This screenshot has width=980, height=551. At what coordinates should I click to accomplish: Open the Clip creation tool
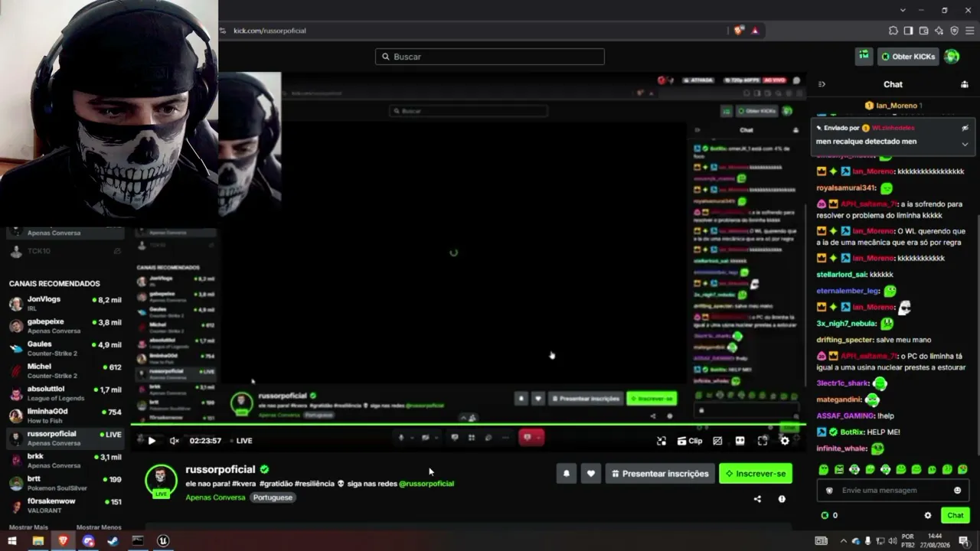coord(690,441)
